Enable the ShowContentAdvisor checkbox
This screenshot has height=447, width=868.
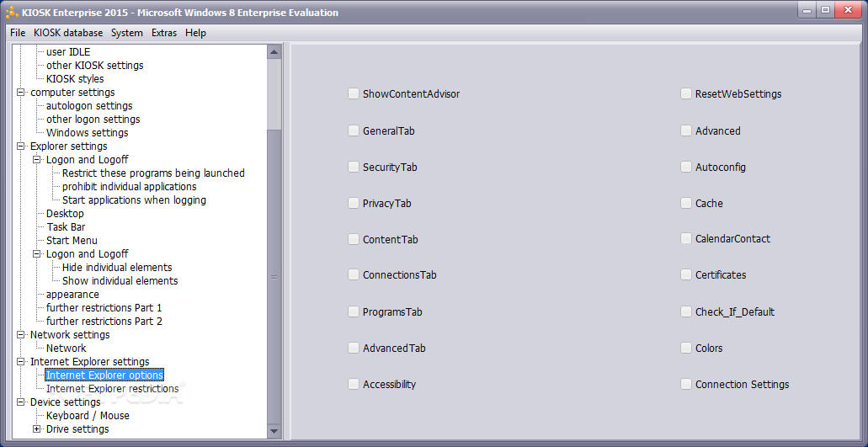354,93
